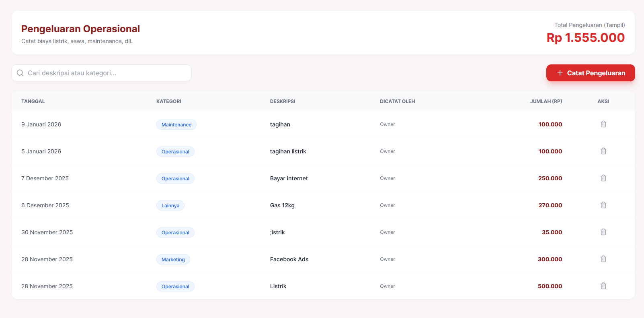Click trash icon for tagihan listrik row

pos(603,151)
